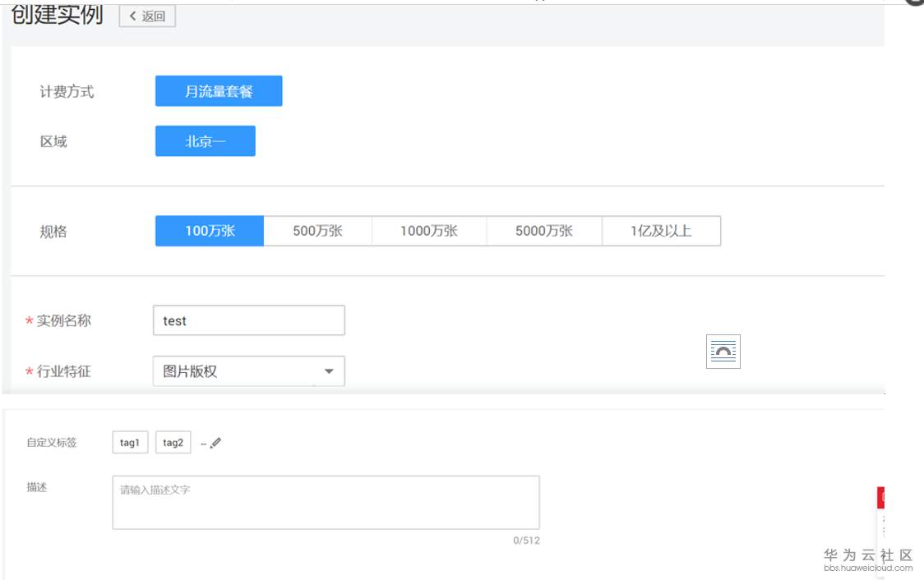Click the dark circle icon top-right

[x=916, y=3]
